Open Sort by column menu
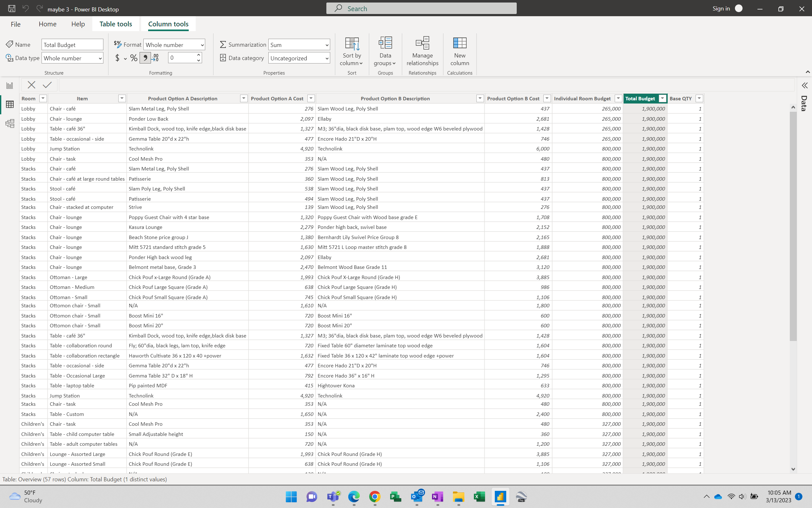 [352, 52]
